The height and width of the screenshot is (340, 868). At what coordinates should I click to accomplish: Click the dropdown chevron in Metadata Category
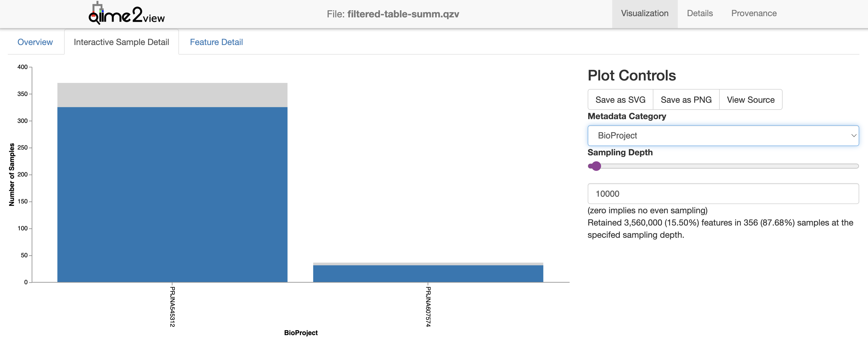pyautogui.click(x=854, y=136)
